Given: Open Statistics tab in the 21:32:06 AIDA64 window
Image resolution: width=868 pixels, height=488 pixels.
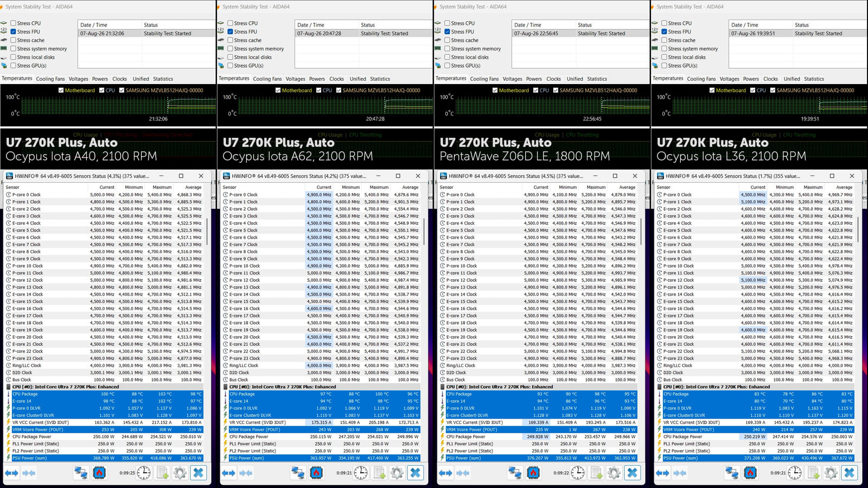Looking at the screenshot, I should (x=163, y=79).
